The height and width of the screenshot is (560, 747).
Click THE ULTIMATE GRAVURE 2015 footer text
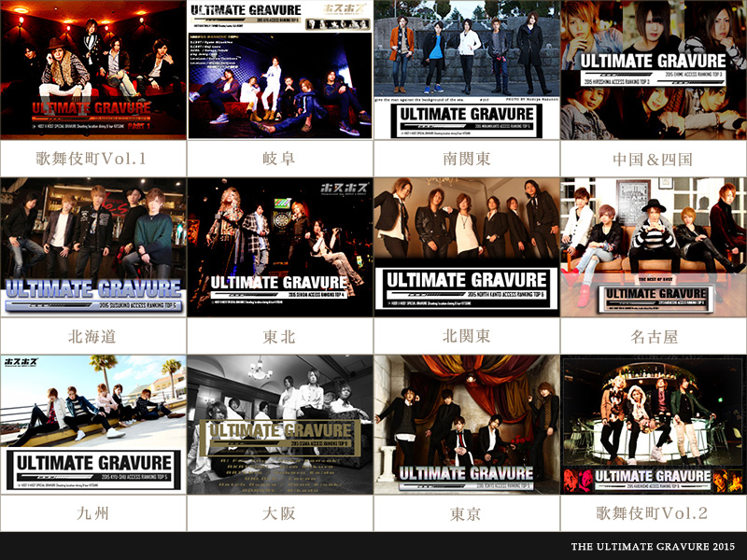[653, 546]
